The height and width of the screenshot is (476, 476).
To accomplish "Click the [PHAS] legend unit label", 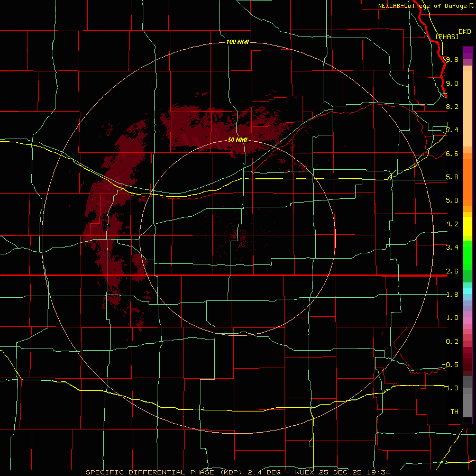I will 447,36.
